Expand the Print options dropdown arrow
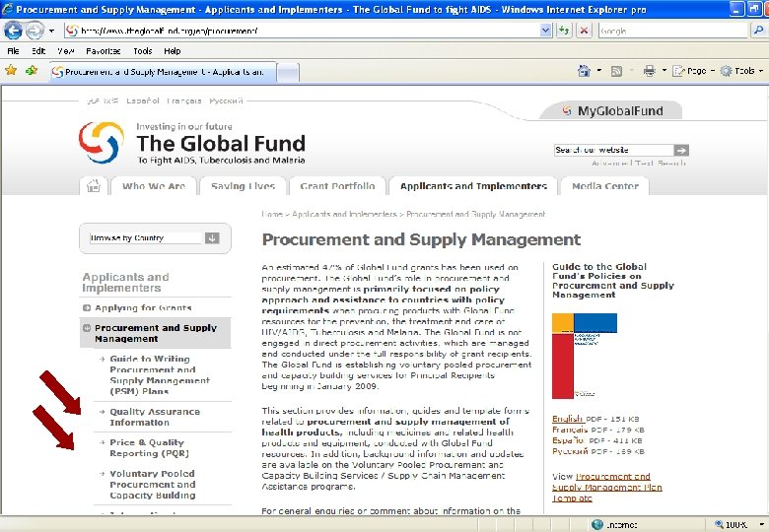The image size is (769, 532). coord(664,71)
